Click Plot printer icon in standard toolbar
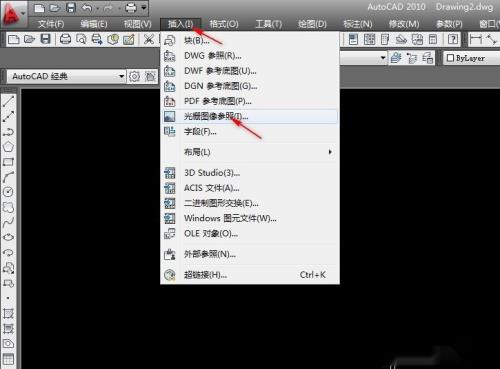500x369 pixels. coord(65,39)
